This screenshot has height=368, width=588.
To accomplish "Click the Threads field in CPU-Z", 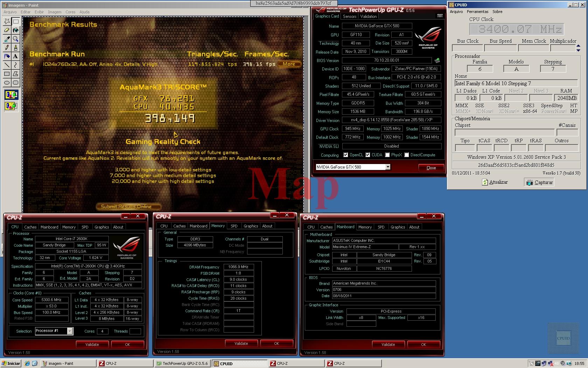I will [135, 331].
